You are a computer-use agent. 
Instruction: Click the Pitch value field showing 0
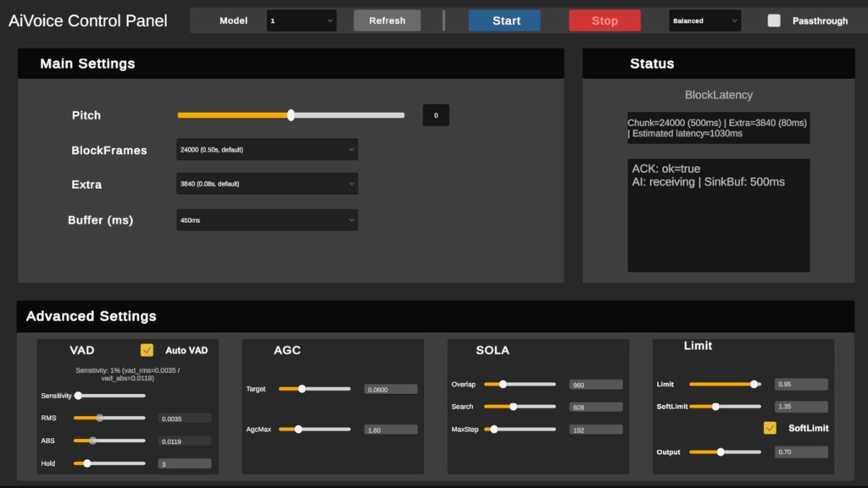436,114
